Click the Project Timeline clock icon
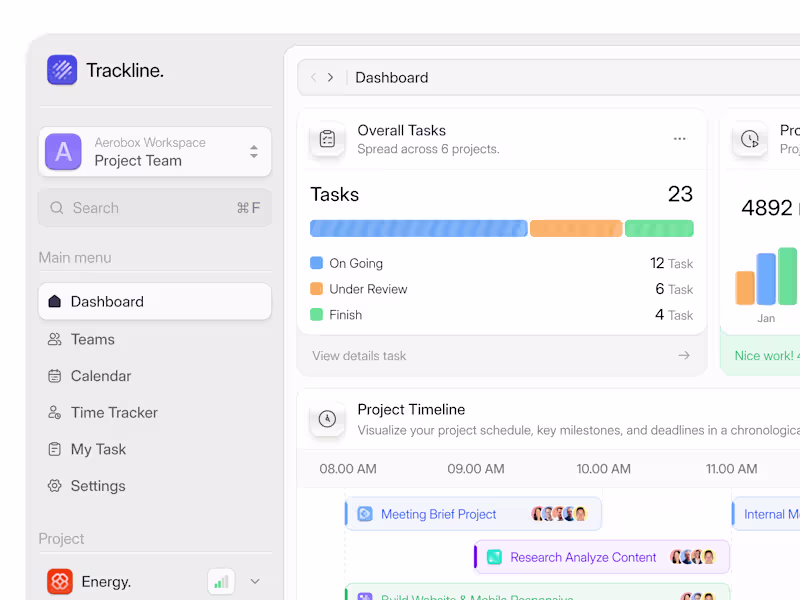This screenshot has height=600, width=800. click(x=327, y=419)
